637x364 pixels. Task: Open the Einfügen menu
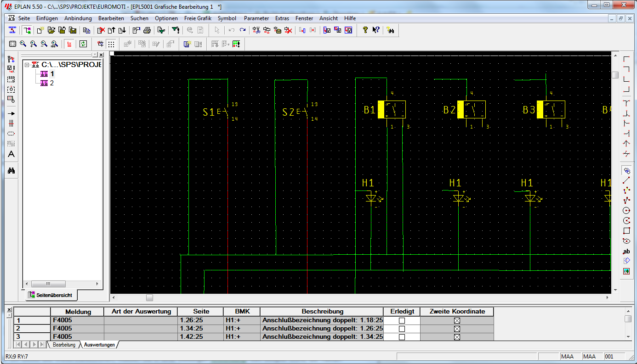[47, 18]
